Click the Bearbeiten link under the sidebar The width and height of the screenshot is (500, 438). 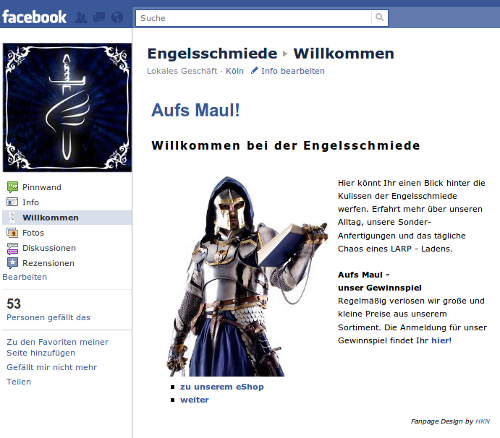pos(25,277)
